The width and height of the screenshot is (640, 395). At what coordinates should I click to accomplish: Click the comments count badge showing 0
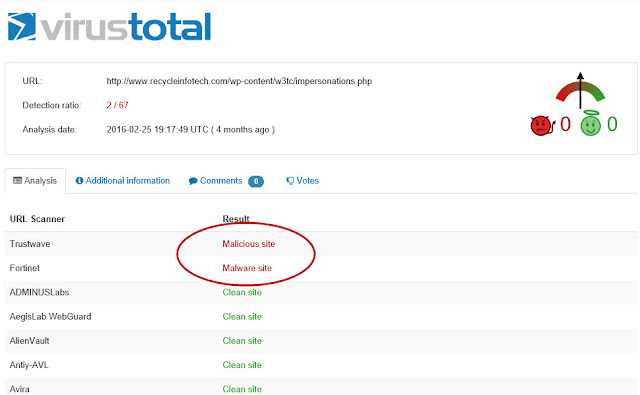[256, 181]
